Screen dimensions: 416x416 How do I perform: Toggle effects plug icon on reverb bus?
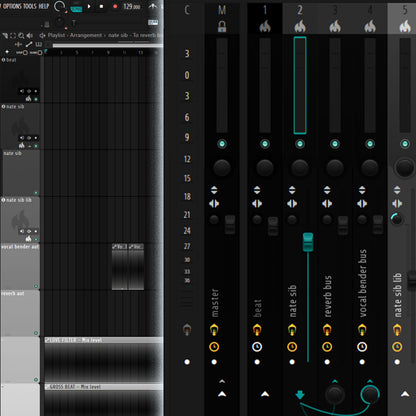(x=327, y=330)
